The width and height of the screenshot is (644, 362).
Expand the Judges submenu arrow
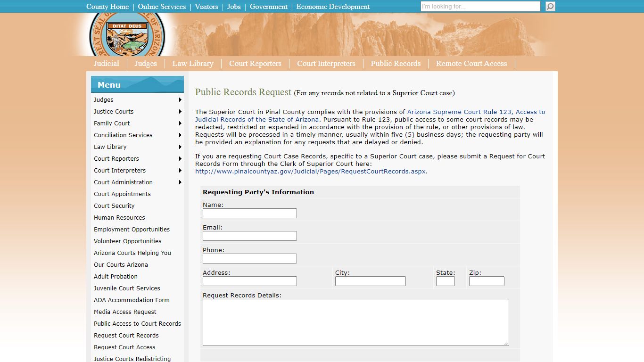180,100
